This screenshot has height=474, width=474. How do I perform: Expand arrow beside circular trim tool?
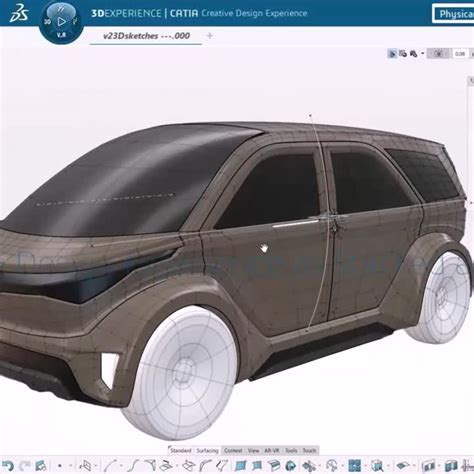[342, 466]
